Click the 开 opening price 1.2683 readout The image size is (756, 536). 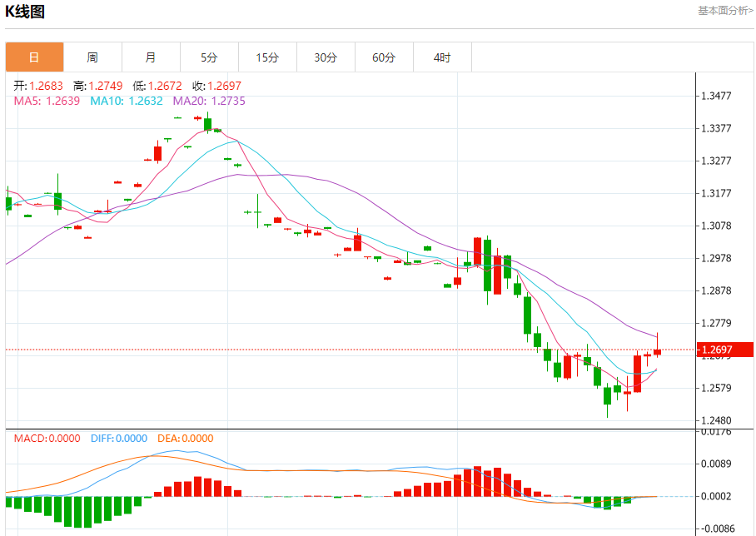point(38,86)
